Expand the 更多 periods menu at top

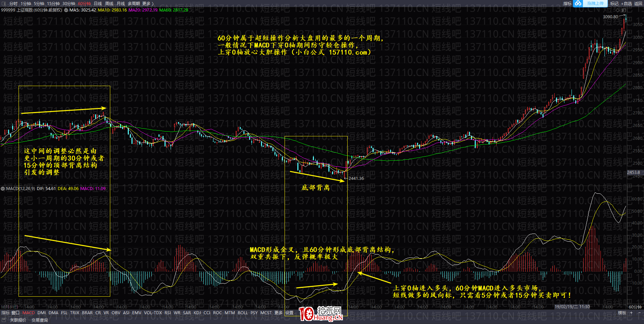pyautogui.click(x=148, y=3)
